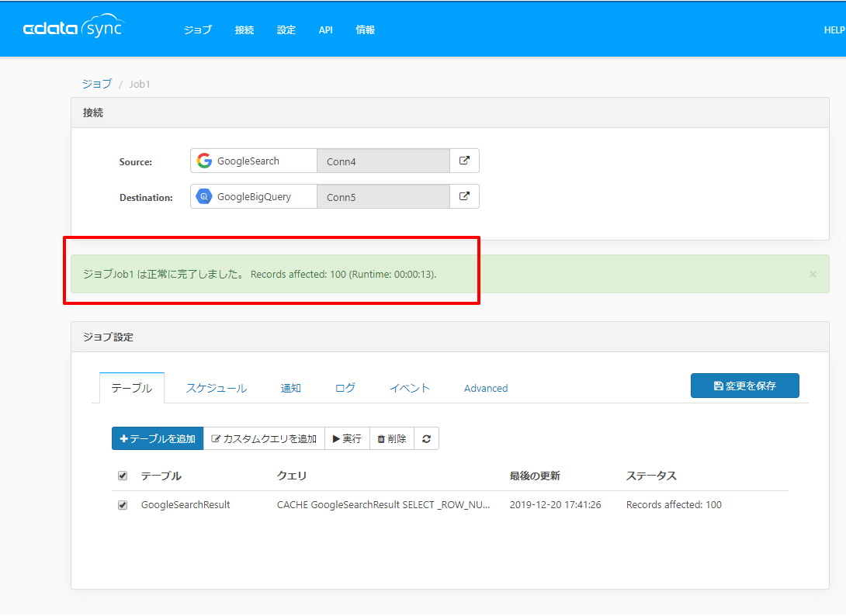Click the Conn5 destination connection field
846x616 pixels.
coord(383,197)
